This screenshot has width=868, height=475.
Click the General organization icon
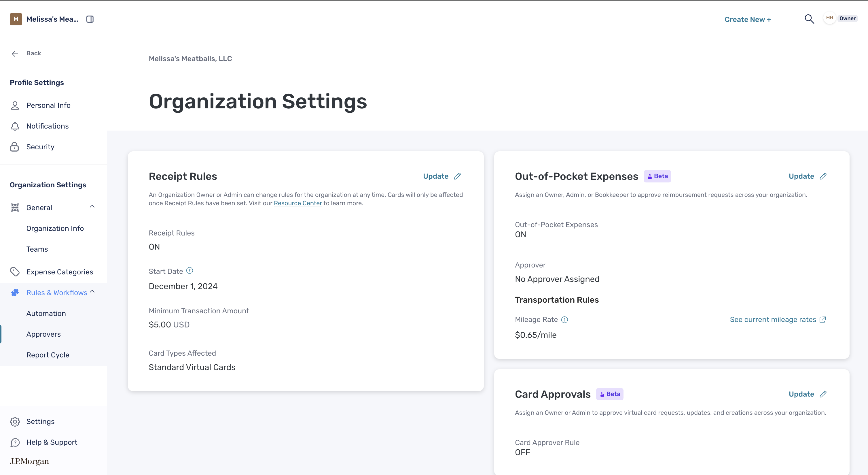pos(15,208)
